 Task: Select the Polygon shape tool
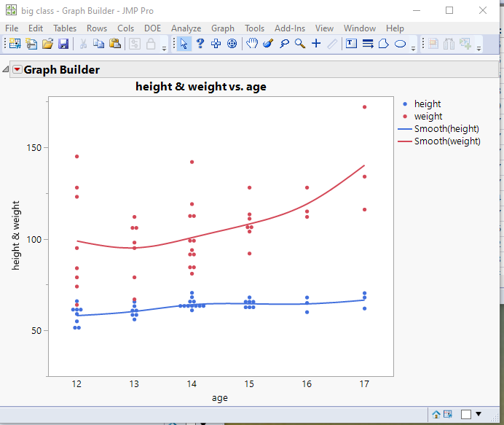[x=384, y=44]
